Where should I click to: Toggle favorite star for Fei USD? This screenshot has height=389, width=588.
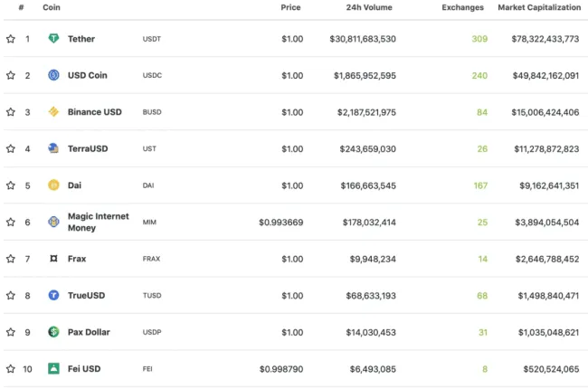tap(11, 368)
